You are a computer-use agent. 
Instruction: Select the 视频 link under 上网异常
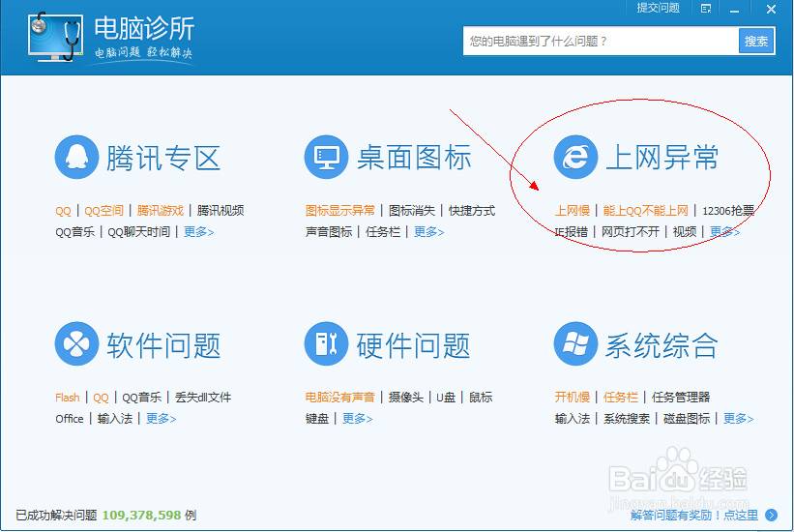click(685, 232)
